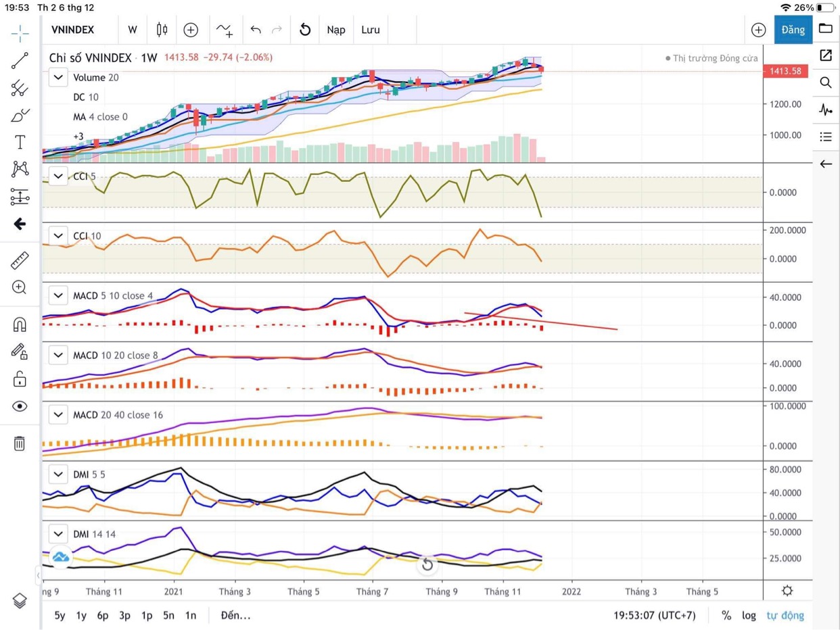Expand the DMI 14 14 indicator dropdown
Image resolution: width=840 pixels, height=630 pixels.
click(x=58, y=534)
